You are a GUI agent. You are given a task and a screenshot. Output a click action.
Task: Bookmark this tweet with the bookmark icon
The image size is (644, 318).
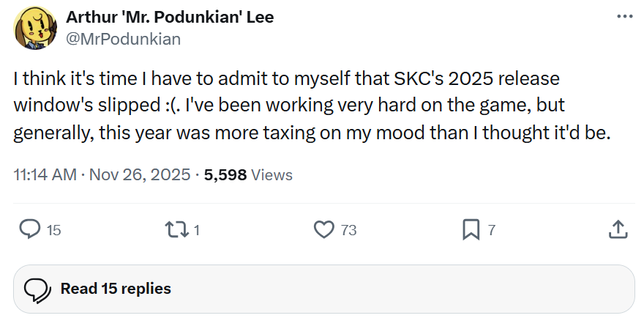pos(471,229)
